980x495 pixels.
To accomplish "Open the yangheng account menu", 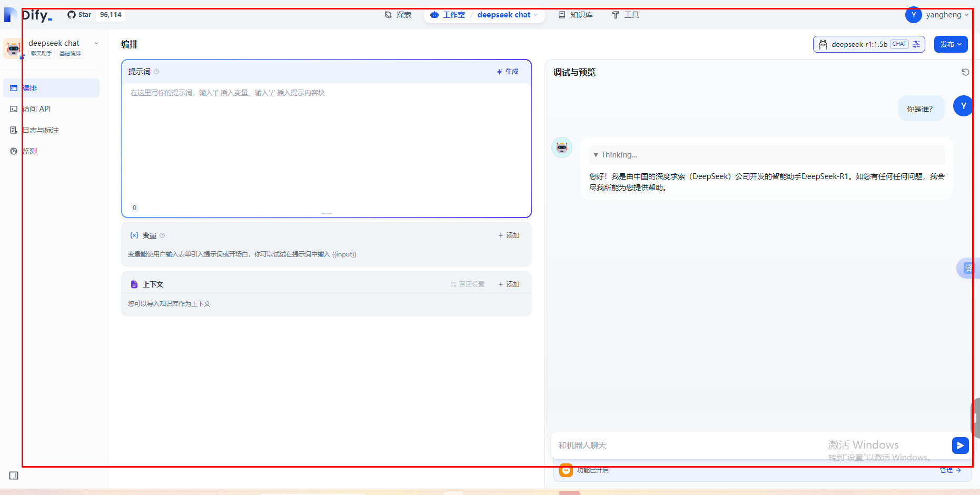I will 937,15.
